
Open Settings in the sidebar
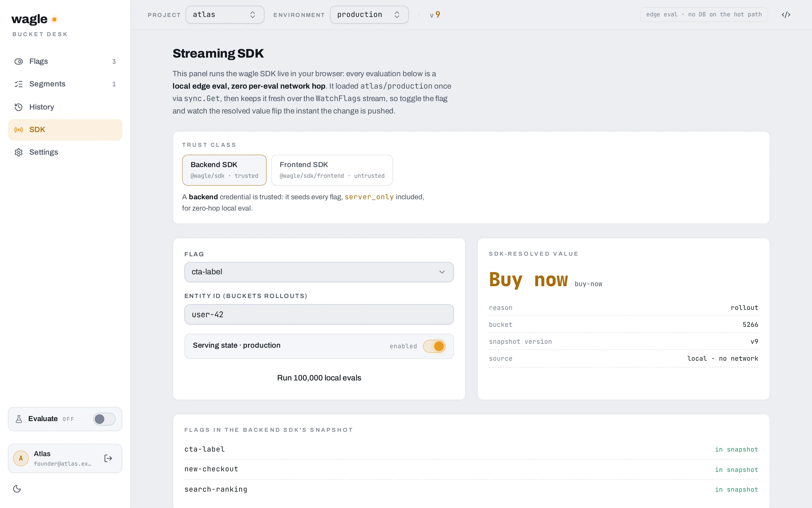[x=65, y=152]
